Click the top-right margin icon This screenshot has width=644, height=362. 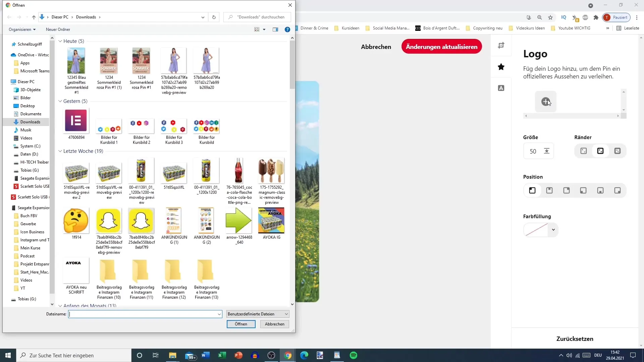(x=617, y=151)
